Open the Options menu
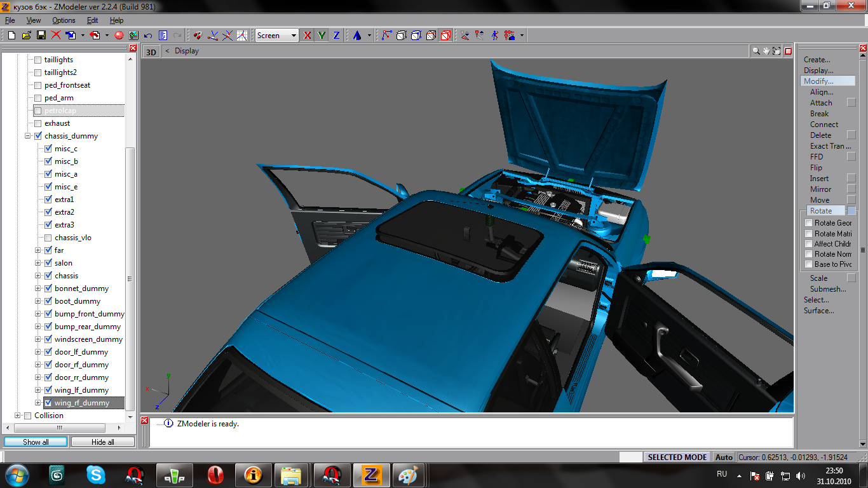This screenshot has height=488, width=868. coord(64,20)
